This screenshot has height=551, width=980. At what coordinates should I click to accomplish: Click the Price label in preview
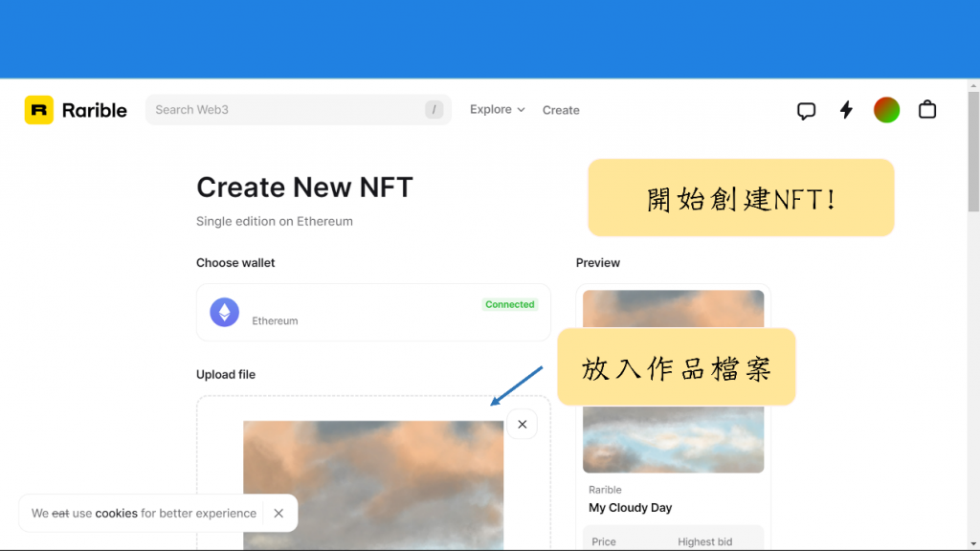click(603, 541)
